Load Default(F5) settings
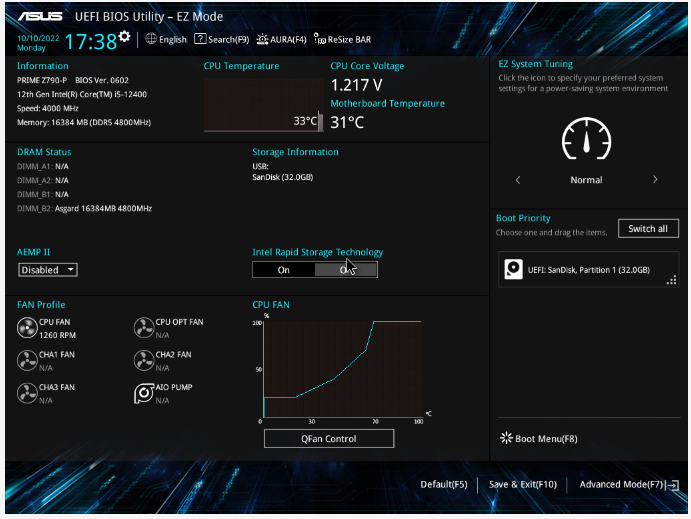Screen dimensions: 691x519 [x=444, y=485]
